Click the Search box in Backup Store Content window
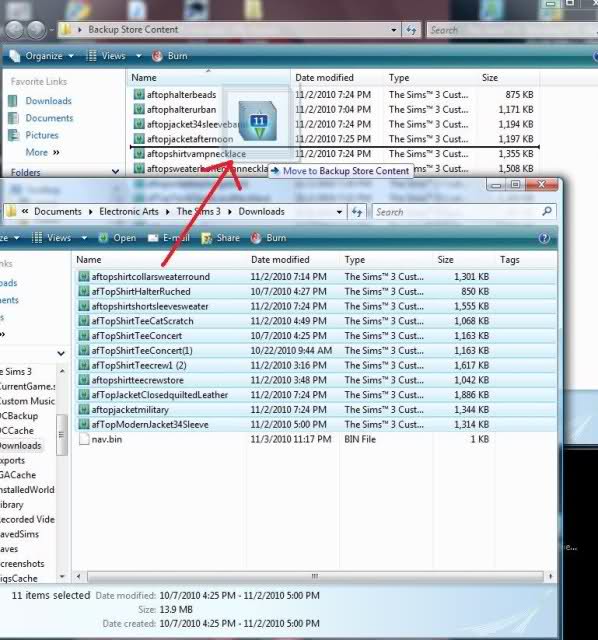The image size is (598, 640). pyautogui.click(x=510, y=30)
